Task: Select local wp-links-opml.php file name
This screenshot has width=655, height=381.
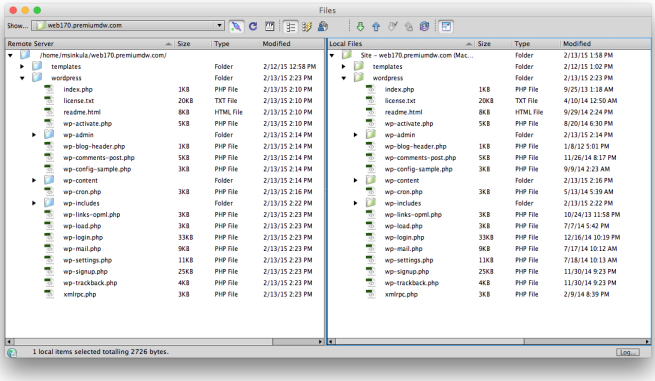Action: pos(413,215)
